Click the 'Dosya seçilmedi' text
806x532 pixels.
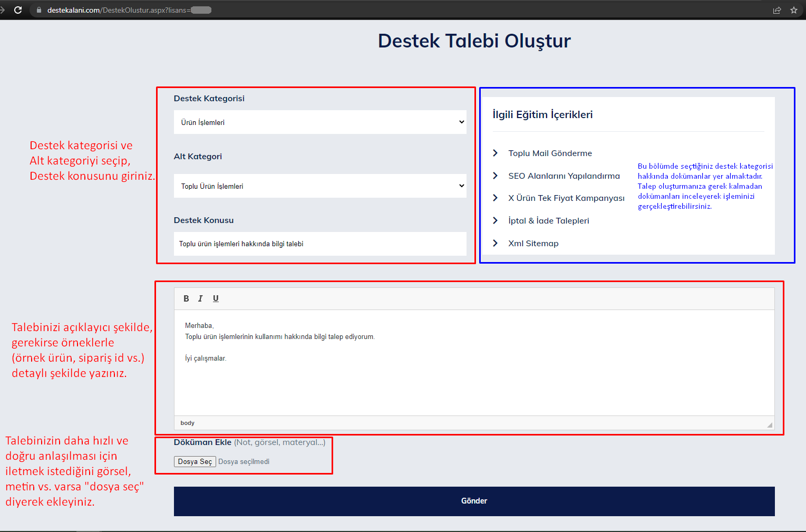244,461
